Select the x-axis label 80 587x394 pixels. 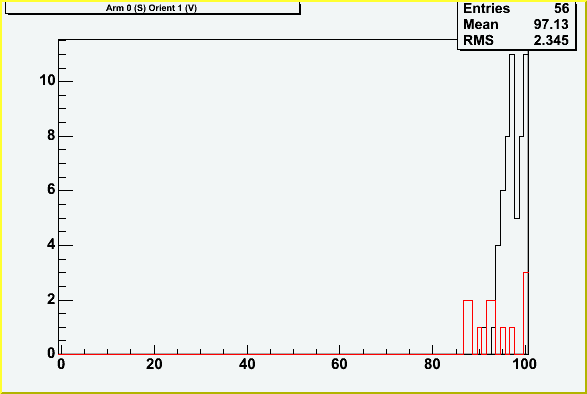click(x=432, y=364)
